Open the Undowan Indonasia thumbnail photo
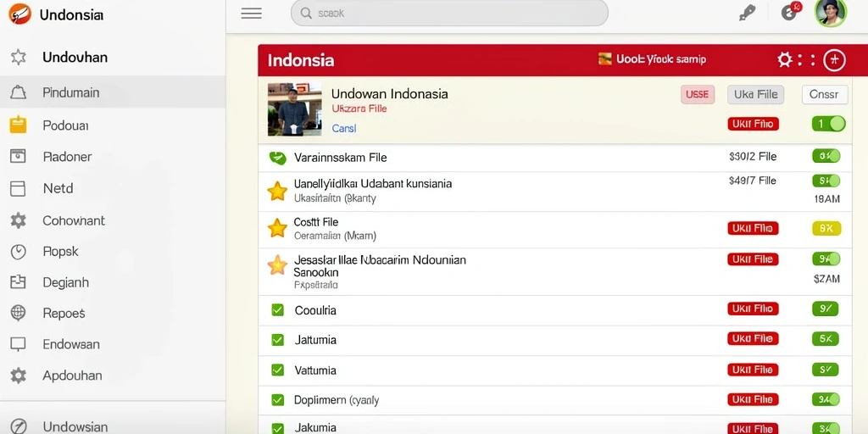 point(294,109)
